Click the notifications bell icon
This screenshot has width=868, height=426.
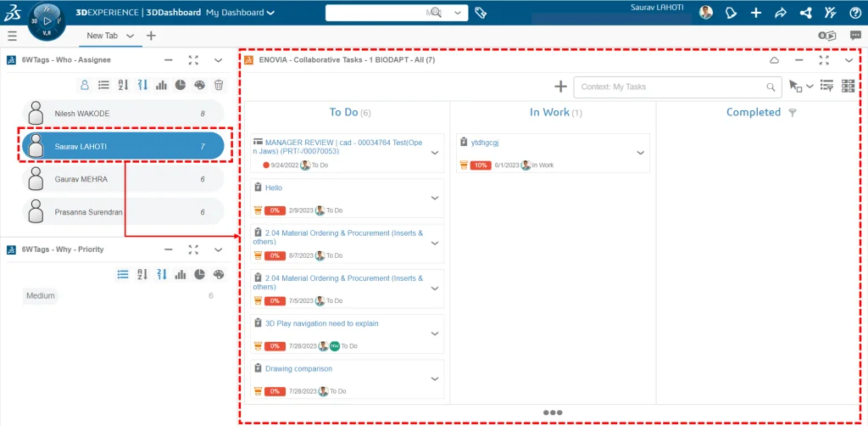(x=731, y=13)
